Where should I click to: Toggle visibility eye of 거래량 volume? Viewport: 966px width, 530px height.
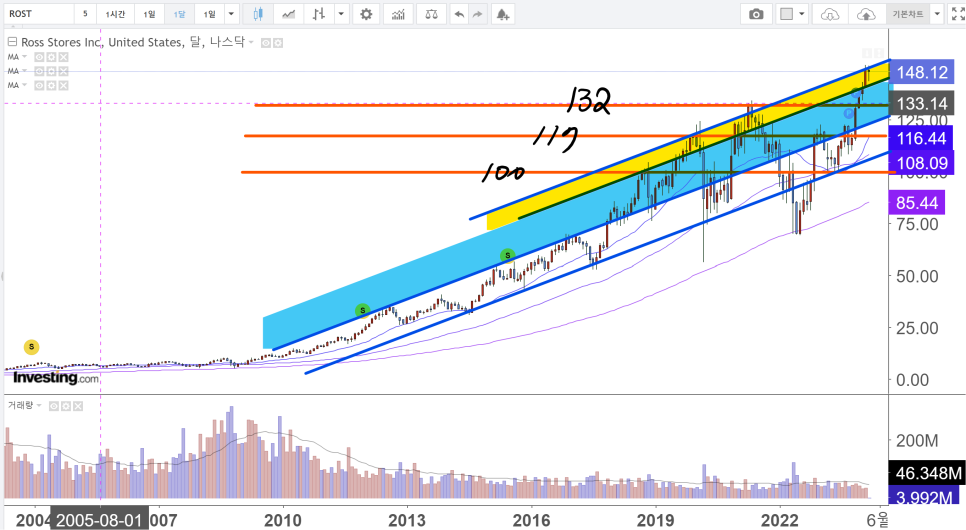54,406
